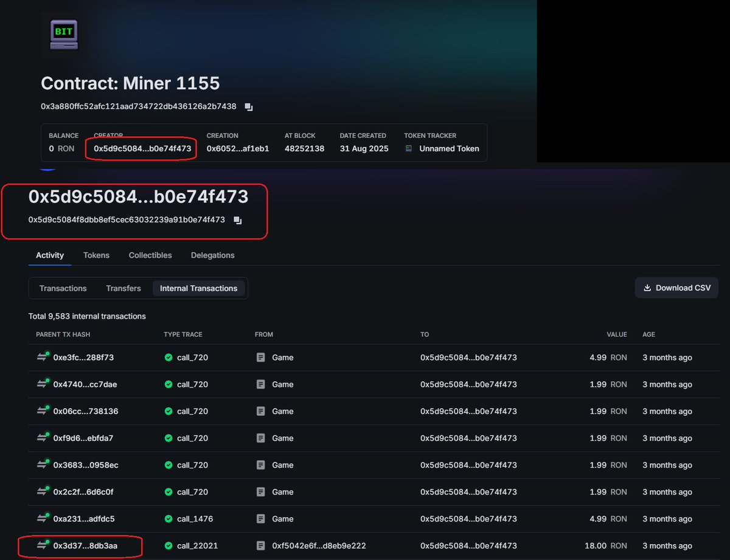Click contract icon beside Game in 0xf9d6...ebfda7 row
Screen dimensions: 730x560
point(261,438)
